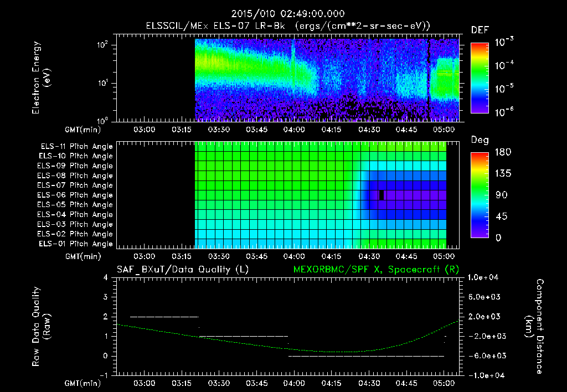567x392 pixels.
Task: Click 04:45 on the data quality time axis
Action: 406,383
